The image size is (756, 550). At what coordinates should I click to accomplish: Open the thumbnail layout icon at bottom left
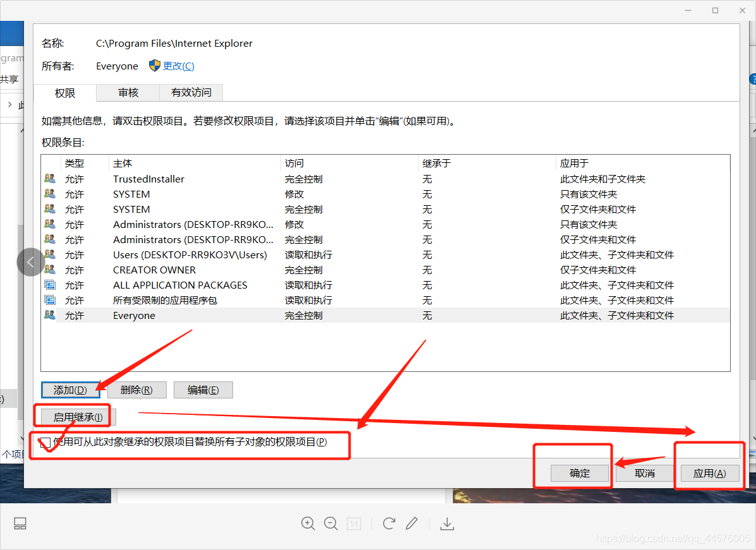pos(20,523)
